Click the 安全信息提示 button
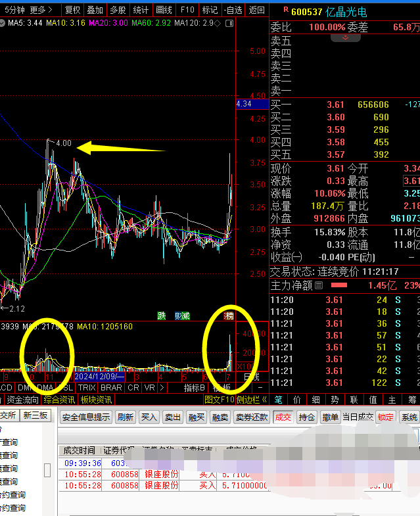The height and width of the screenshot is (516, 420). click(86, 417)
